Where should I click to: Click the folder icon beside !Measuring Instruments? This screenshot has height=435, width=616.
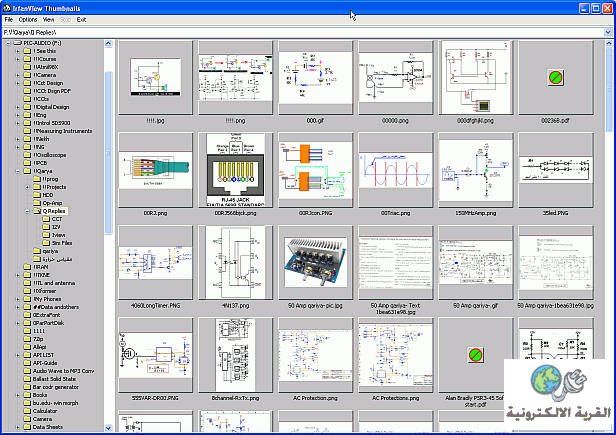pyautogui.click(x=27, y=131)
